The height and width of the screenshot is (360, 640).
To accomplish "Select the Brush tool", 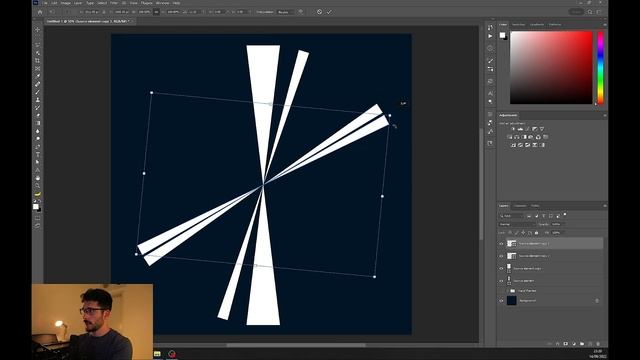I will 38,92.
